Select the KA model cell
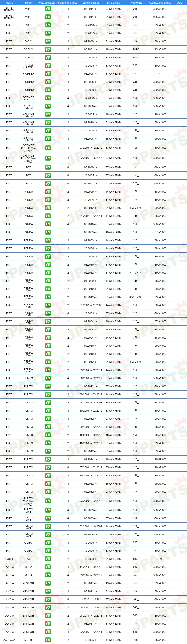The height and width of the screenshot is (644, 187). (28, 559)
